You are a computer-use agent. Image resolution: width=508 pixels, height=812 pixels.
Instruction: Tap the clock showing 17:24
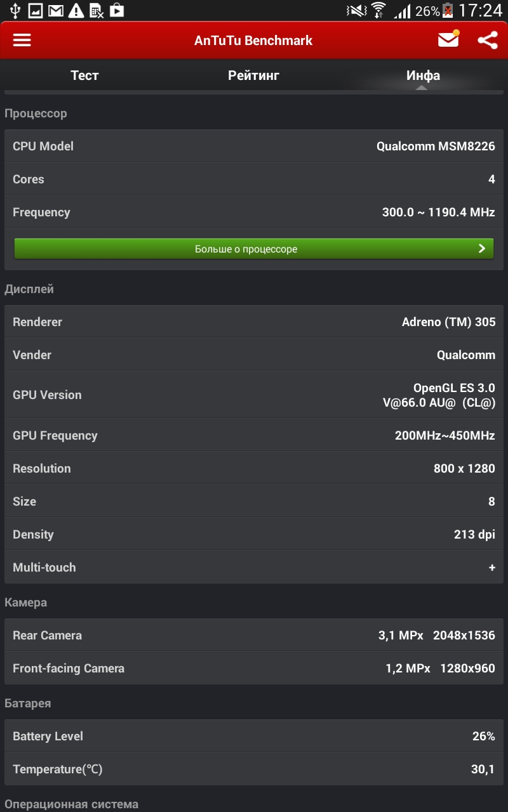(480, 11)
